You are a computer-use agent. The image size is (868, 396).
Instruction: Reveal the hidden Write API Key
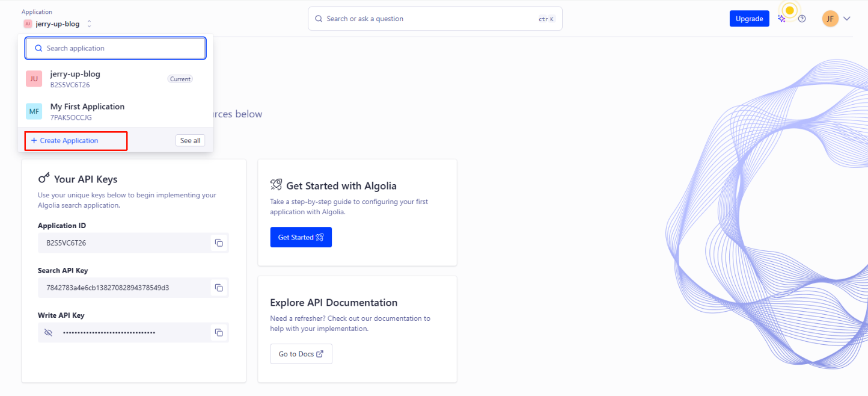pos(49,332)
